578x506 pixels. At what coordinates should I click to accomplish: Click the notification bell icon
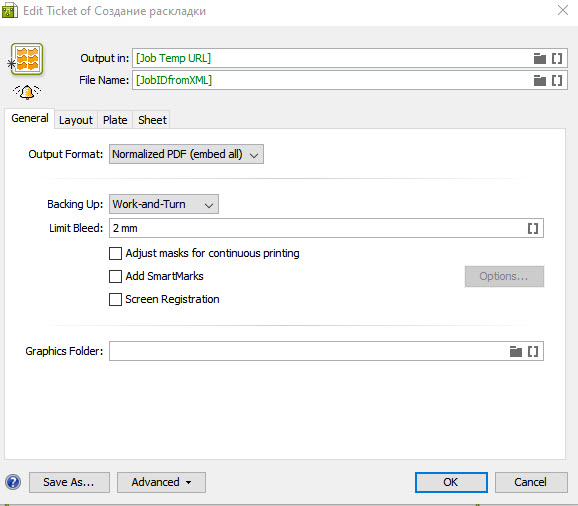coord(27,92)
